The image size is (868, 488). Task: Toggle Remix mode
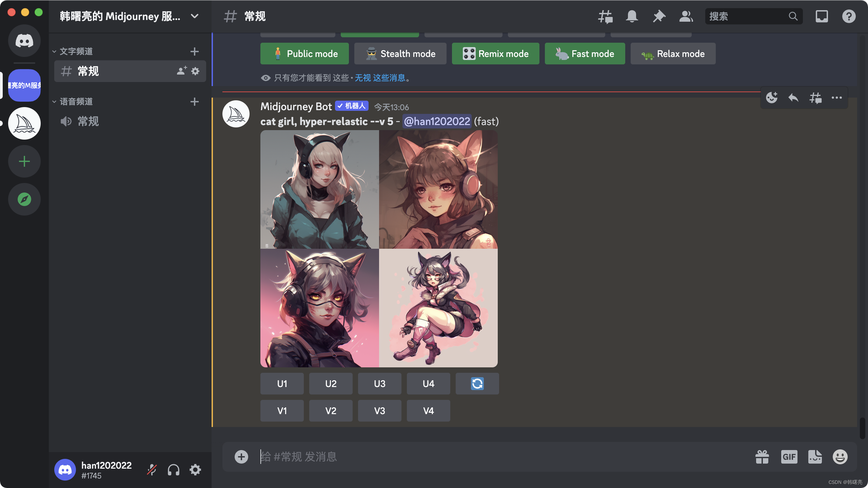[x=495, y=54]
